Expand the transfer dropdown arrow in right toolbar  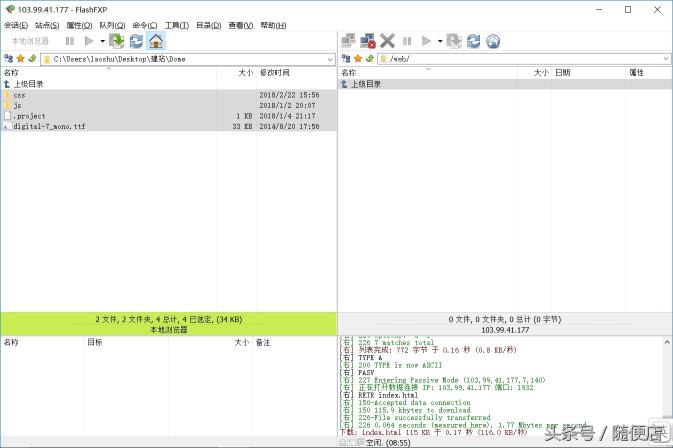pos(440,41)
